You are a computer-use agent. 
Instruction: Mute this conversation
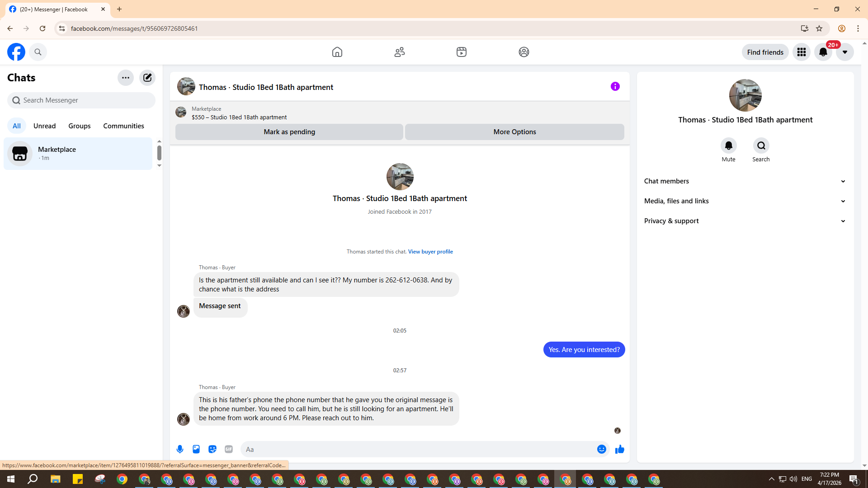[728, 146]
